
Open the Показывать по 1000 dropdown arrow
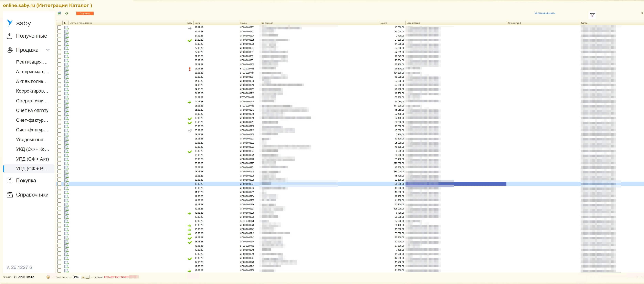tap(83, 277)
